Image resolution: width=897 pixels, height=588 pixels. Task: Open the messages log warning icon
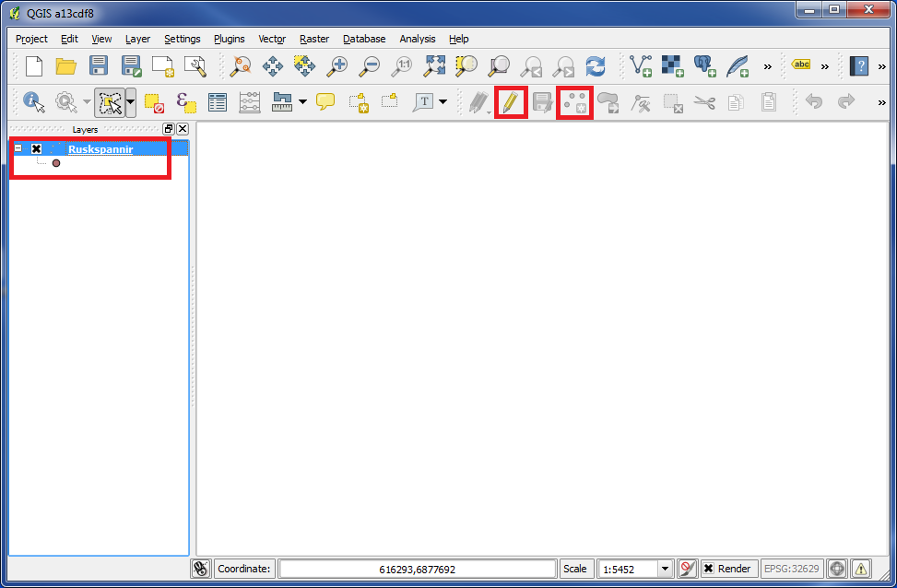860,569
